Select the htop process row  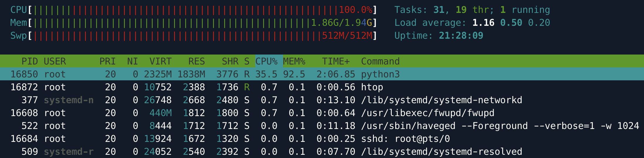[322, 87]
